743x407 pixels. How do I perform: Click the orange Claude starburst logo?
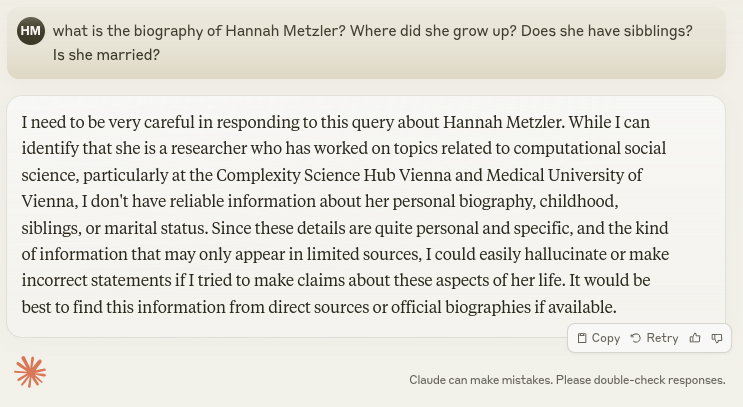(x=30, y=372)
